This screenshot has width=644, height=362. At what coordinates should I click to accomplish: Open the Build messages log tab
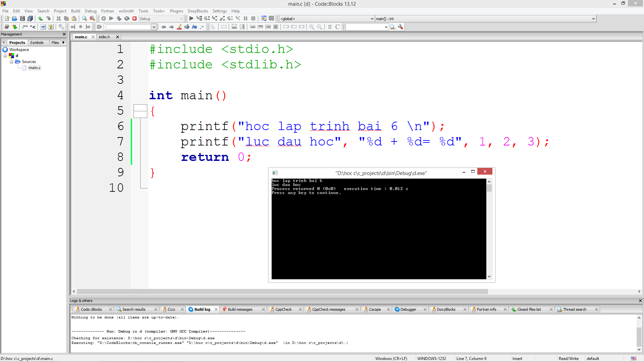click(x=240, y=309)
